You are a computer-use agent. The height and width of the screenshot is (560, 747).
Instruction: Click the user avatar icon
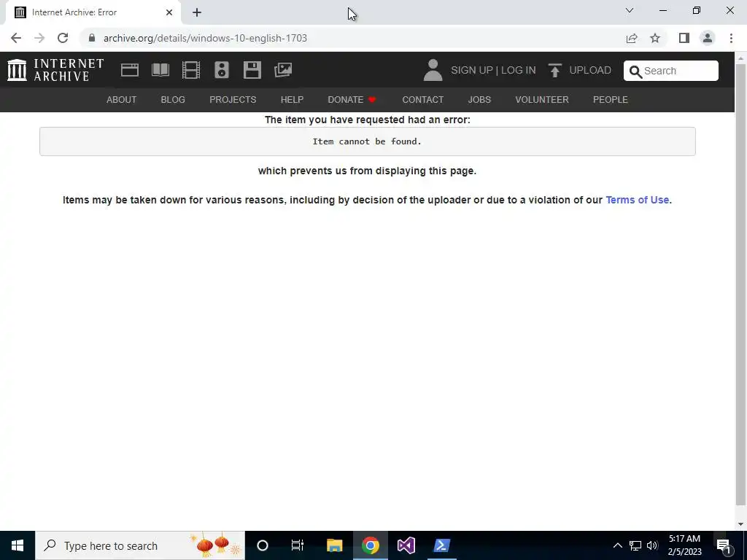(433, 70)
